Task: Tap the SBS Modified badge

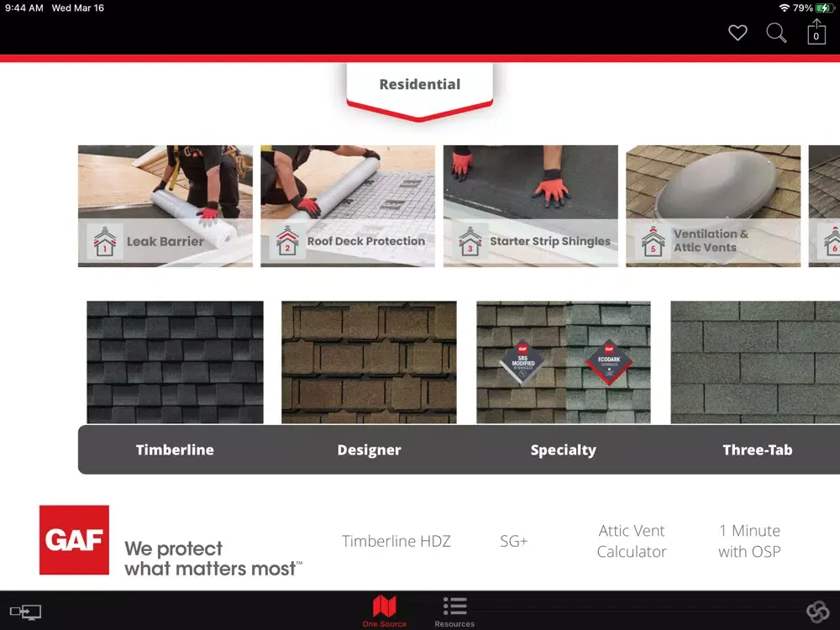Action: pos(522,361)
